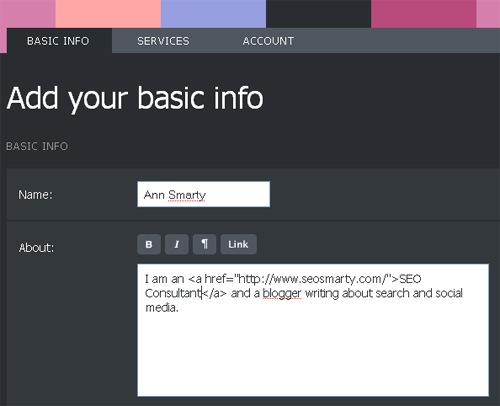Select the salmon pink color block
The image size is (500, 406).
(x=108, y=14)
